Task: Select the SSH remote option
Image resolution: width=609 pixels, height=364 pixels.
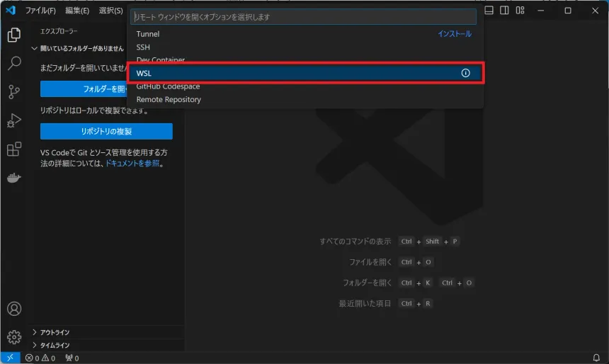Action: (x=143, y=47)
